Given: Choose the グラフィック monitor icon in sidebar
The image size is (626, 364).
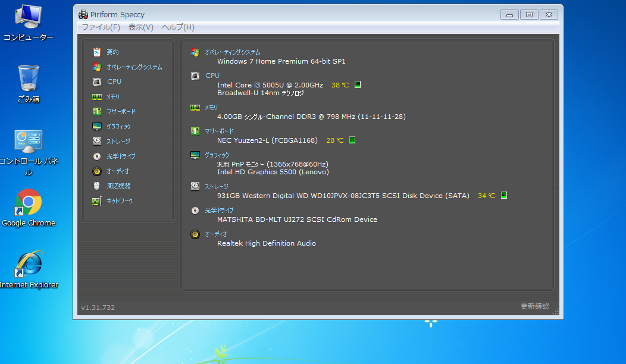Looking at the screenshot, I should point(96,127).
